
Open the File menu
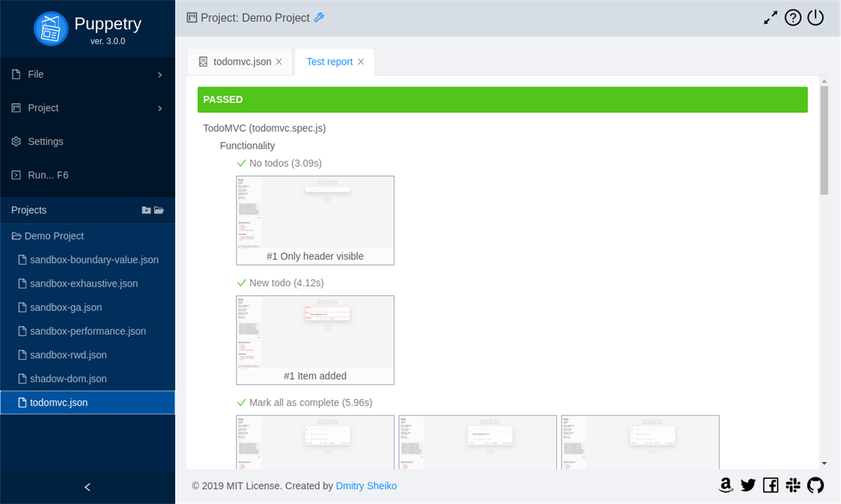(x=87, y=74)
